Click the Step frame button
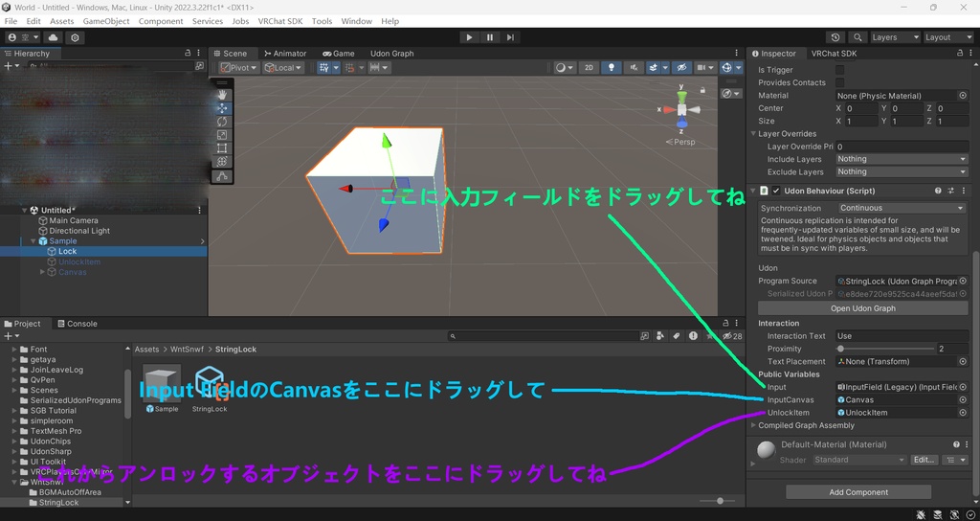This screenshot has width=980, height=521. click(510, 37)
